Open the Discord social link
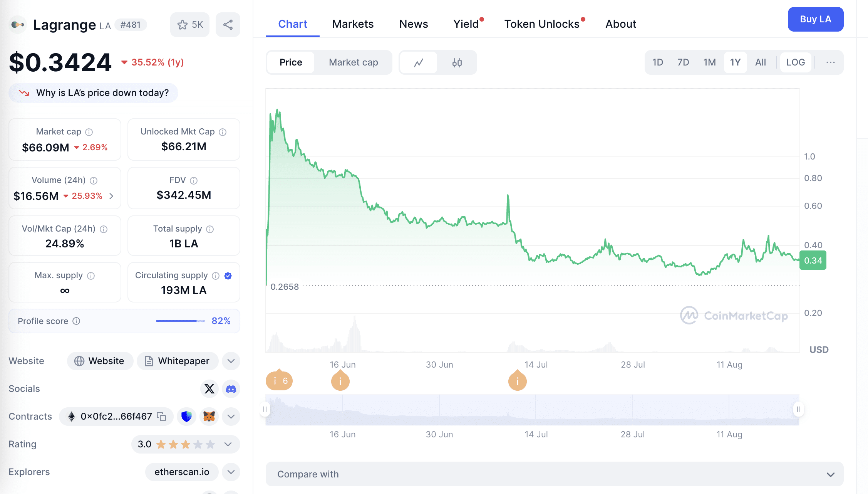This screenshot has width=868, height=494. [x=231, y=389]
